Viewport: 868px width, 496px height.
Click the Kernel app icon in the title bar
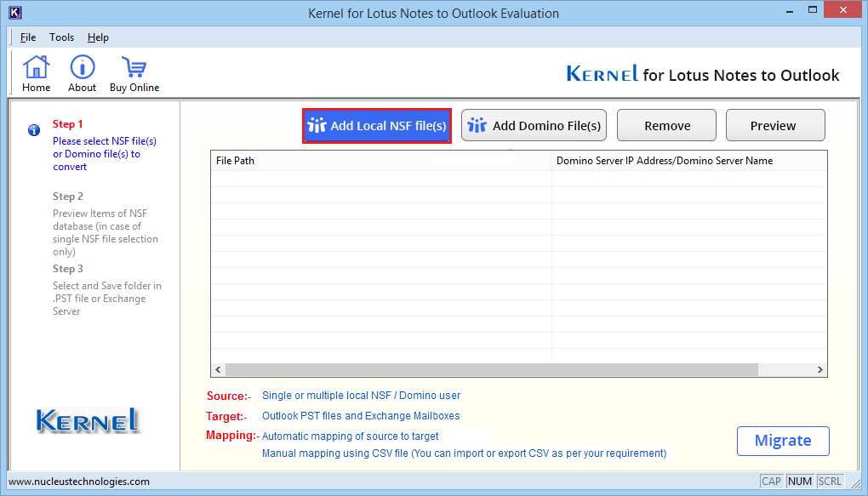click(x=15, y=13)
